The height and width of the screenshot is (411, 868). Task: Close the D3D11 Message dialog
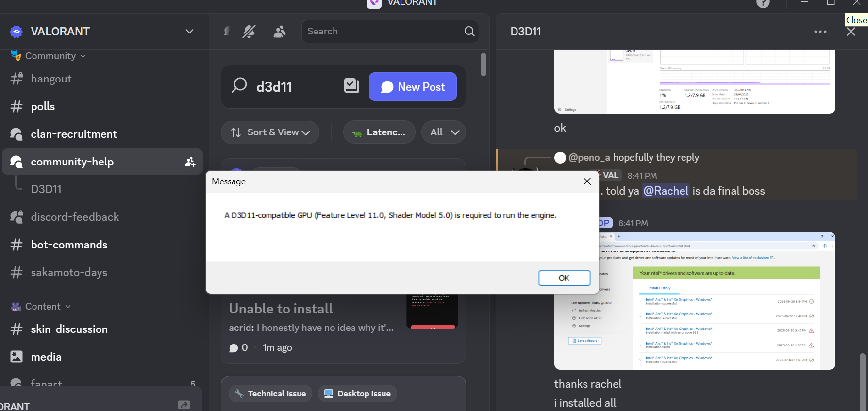pyautogui.click(x=587, y=181)
